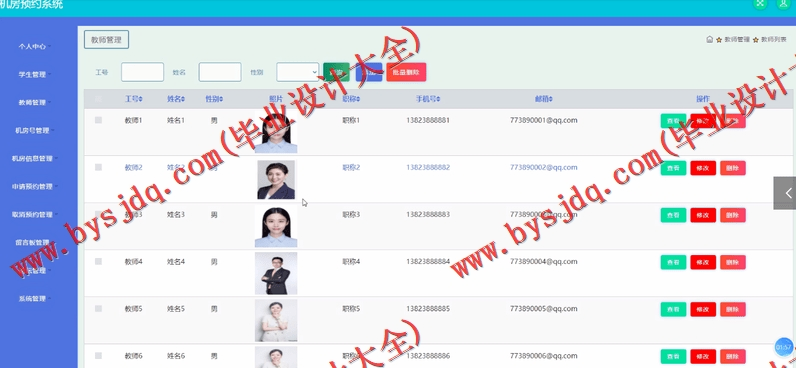
Task: Expand the 个人中心 sidebar menu
Action: pyautogui.click(x=34, y=46)
